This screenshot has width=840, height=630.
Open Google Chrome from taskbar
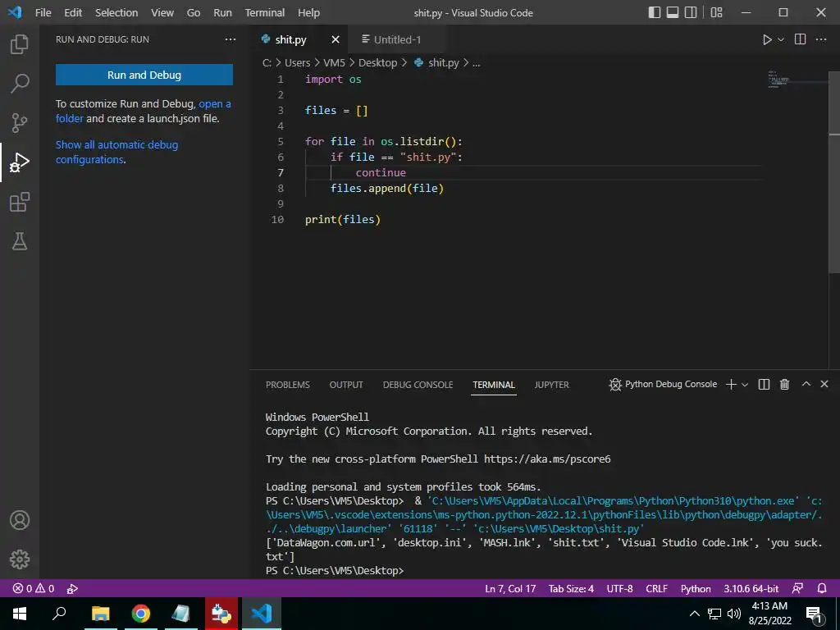click(x=140, y=614)
